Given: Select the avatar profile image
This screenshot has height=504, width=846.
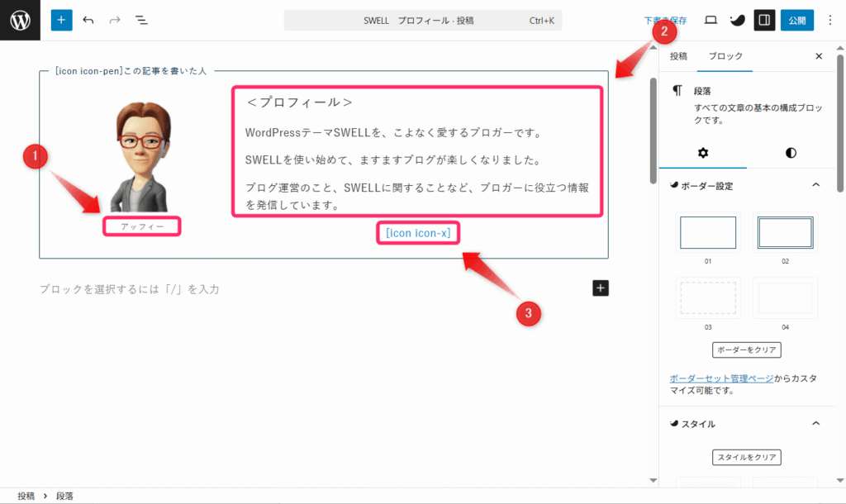Looking at the screenshot, I should pyautogui.click(x=142, y=157).
